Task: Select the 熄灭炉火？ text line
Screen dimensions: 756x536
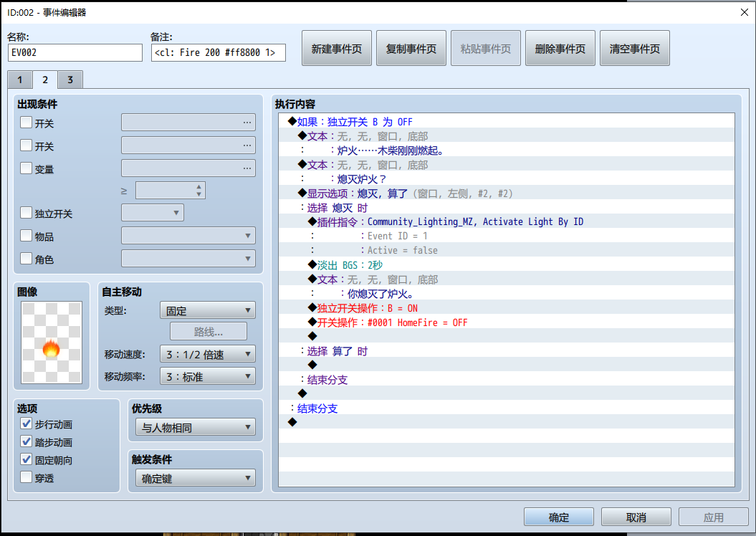Action: pos(506,179)
